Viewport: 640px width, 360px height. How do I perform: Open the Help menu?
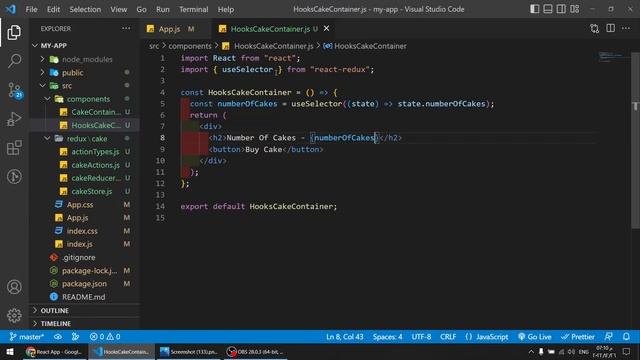point(226,9)
